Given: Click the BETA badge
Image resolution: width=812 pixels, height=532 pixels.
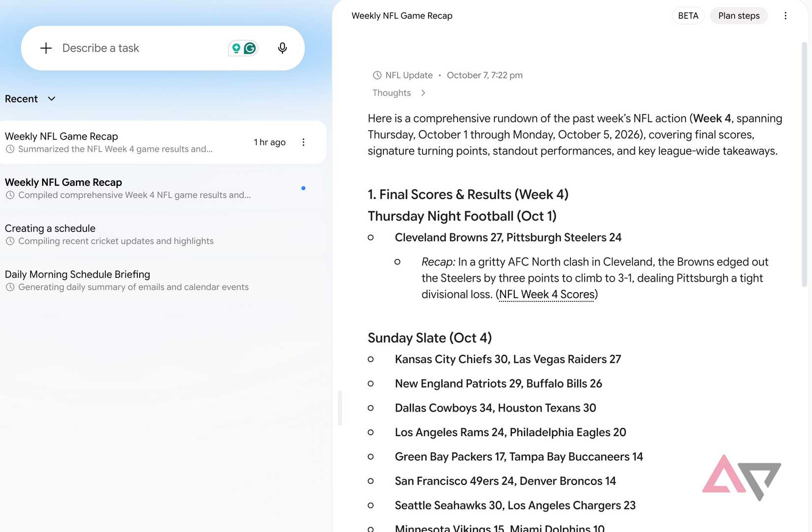Looking at the screenshot, I should point(688,16).
